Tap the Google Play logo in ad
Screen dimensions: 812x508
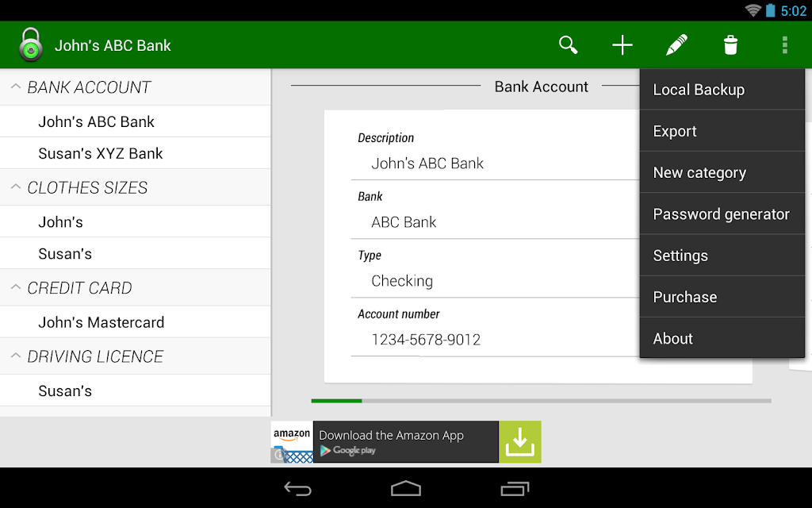347,451
